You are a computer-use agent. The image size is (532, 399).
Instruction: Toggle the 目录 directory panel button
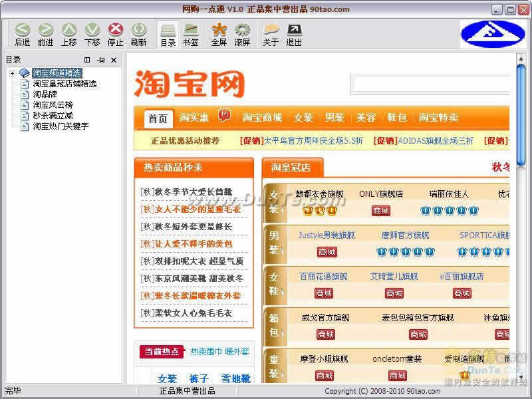point(168,35)
